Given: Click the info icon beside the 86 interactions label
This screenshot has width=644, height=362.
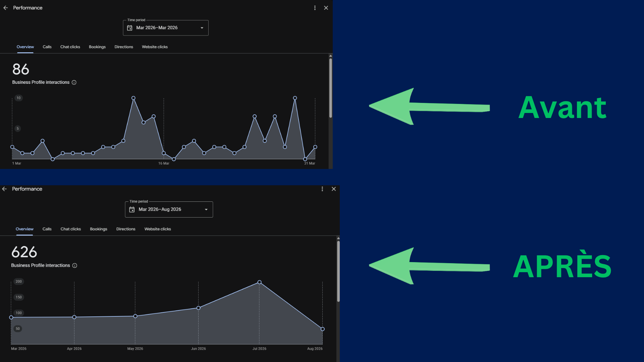Looking at the screenshot, I should 74,82.
